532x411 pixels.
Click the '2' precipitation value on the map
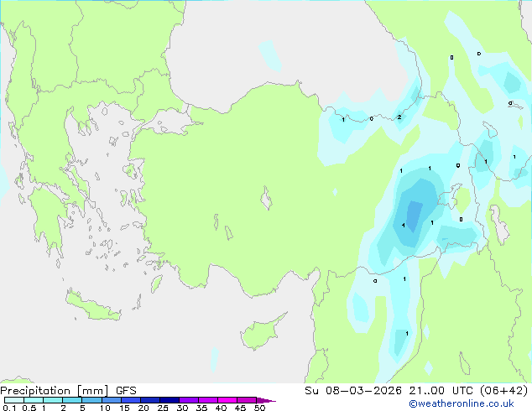pos(399,117)
